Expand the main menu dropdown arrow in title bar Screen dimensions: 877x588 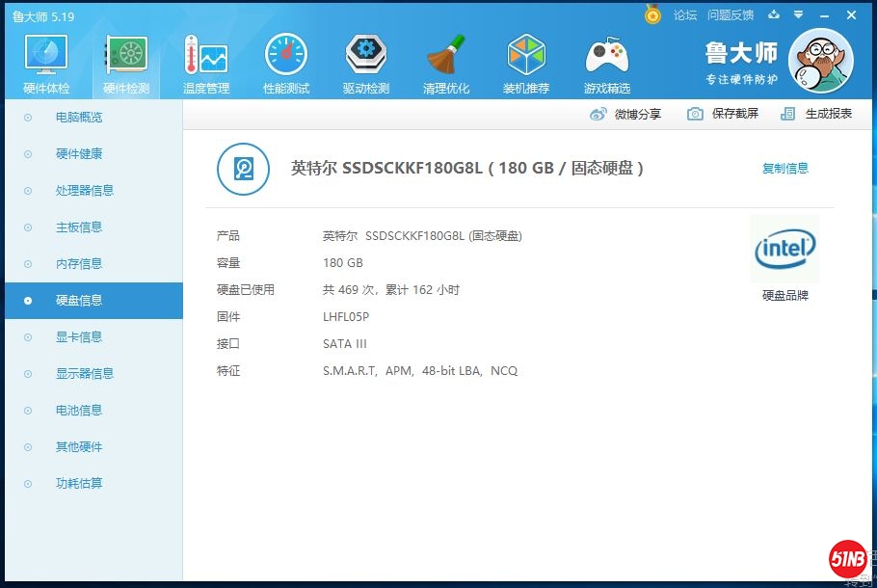(798, 15)
